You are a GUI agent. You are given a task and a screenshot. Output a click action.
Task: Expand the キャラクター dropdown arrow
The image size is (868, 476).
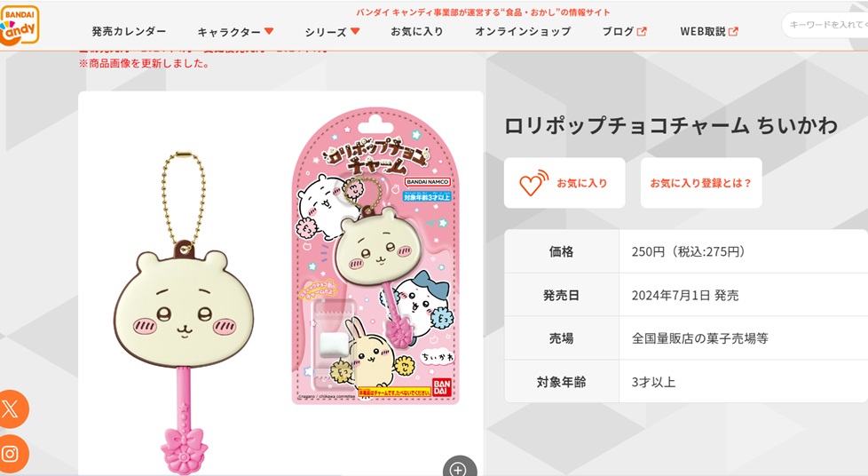[269, 31]
